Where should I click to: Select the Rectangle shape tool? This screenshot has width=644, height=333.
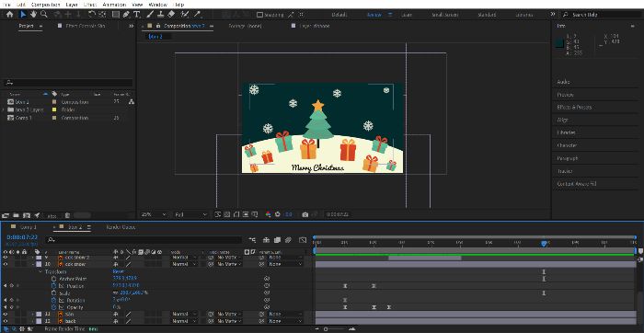click(x=116, y=15)
